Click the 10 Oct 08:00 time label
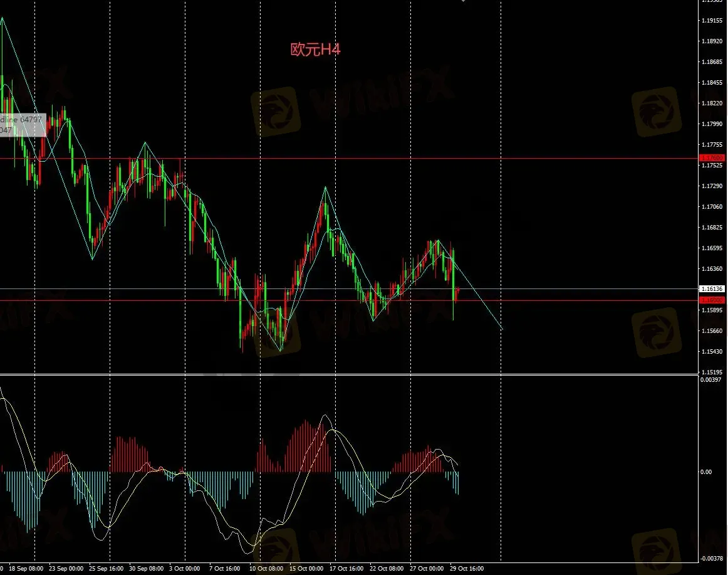The height and width of the screenshot is (575, 728). 266,569
